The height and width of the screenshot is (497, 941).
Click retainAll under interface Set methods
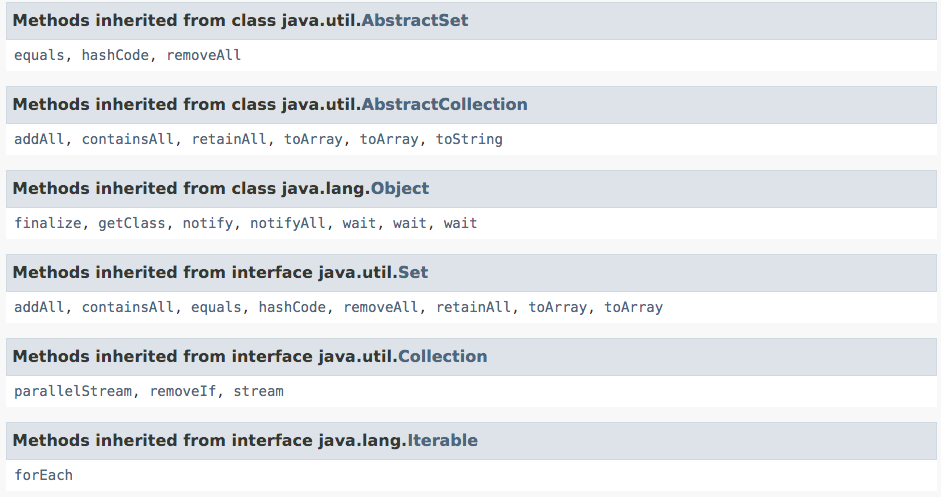[473, 307]
